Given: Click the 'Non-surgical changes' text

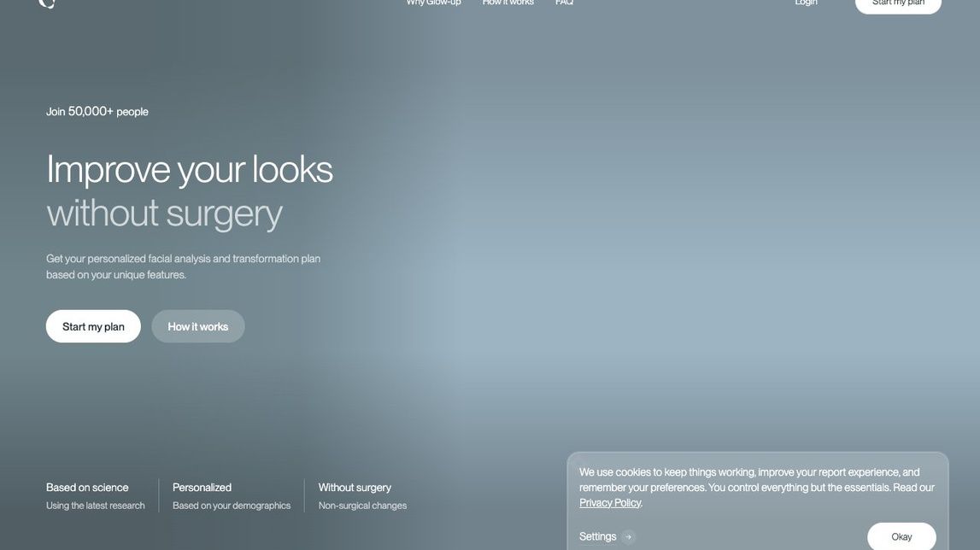Looking at the screenshot, I should tap(362, 506).
